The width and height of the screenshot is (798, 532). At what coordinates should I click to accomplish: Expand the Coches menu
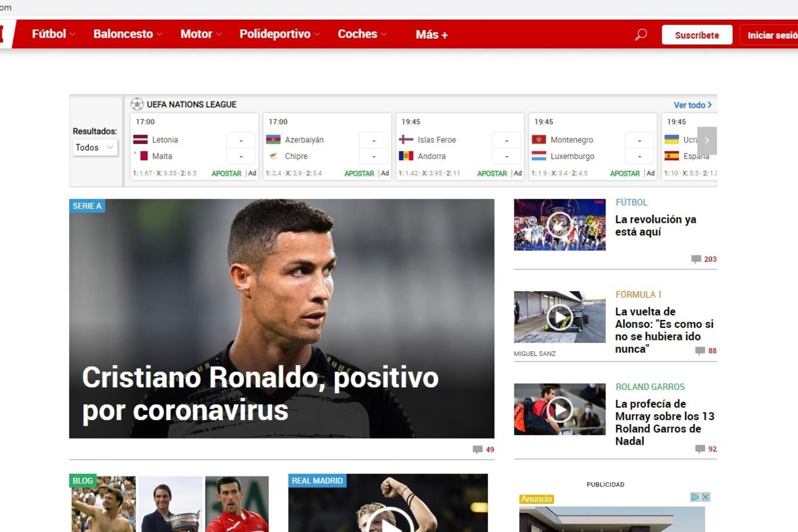362,34
